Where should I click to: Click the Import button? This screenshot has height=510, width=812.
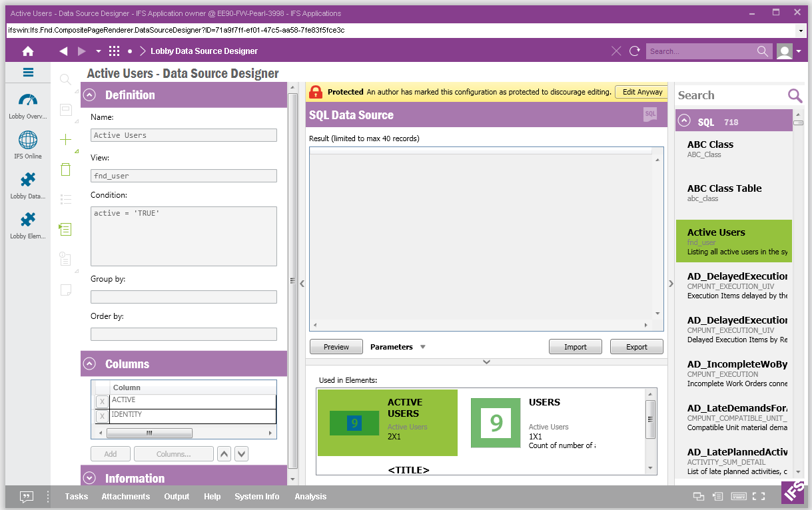click(576, 347)
